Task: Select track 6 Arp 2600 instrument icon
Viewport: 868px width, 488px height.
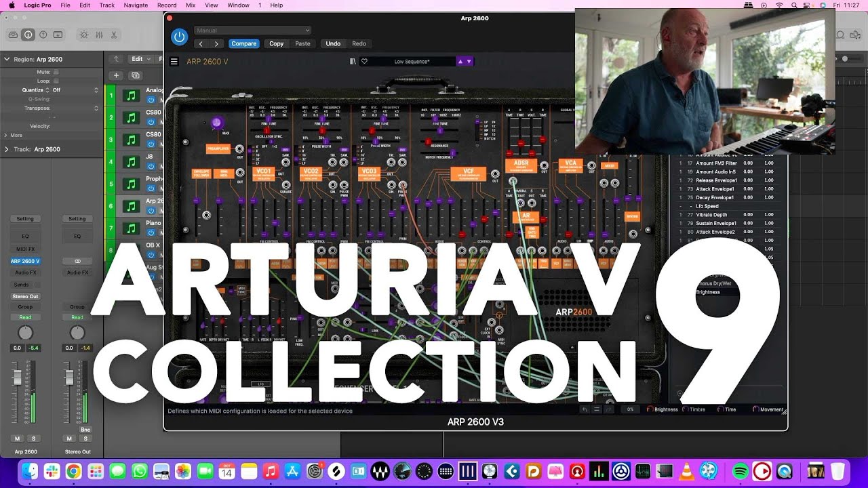Action: pyautogui.click(x=132, y=206)
